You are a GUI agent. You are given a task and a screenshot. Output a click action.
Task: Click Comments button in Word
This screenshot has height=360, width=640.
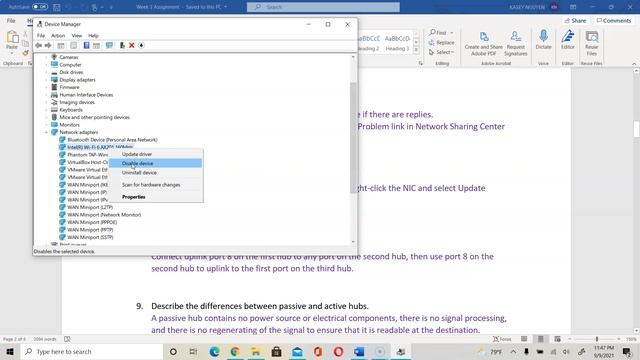pos(614,20)
